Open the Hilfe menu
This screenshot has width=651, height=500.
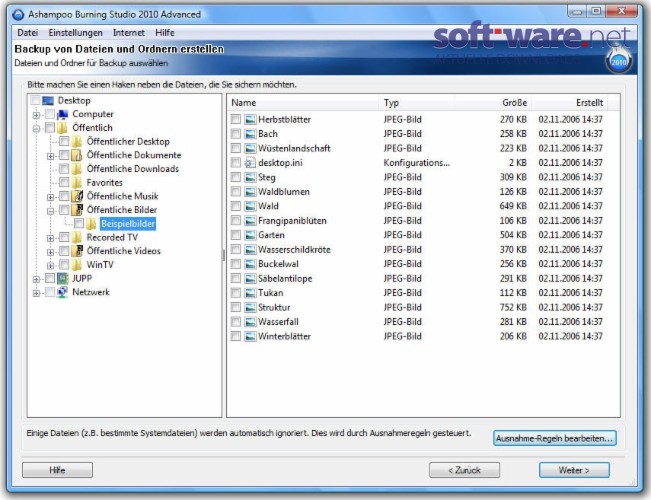165,33
